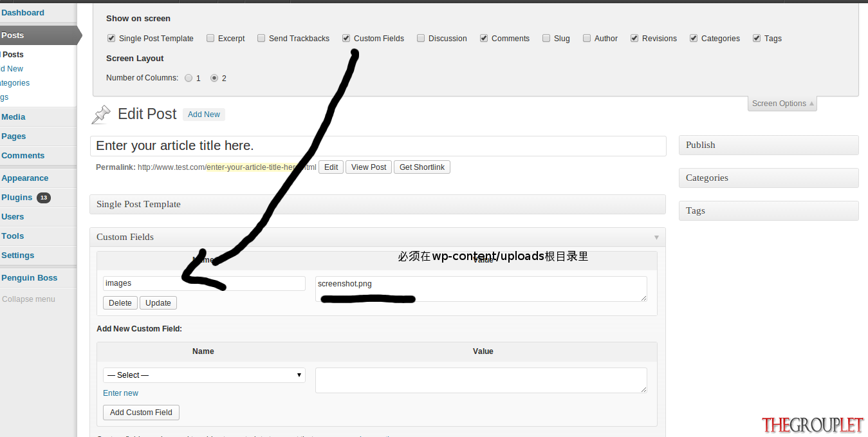Expand the Single Post Template panel
The height and width of the screenshot is (437, 868).
378,204
